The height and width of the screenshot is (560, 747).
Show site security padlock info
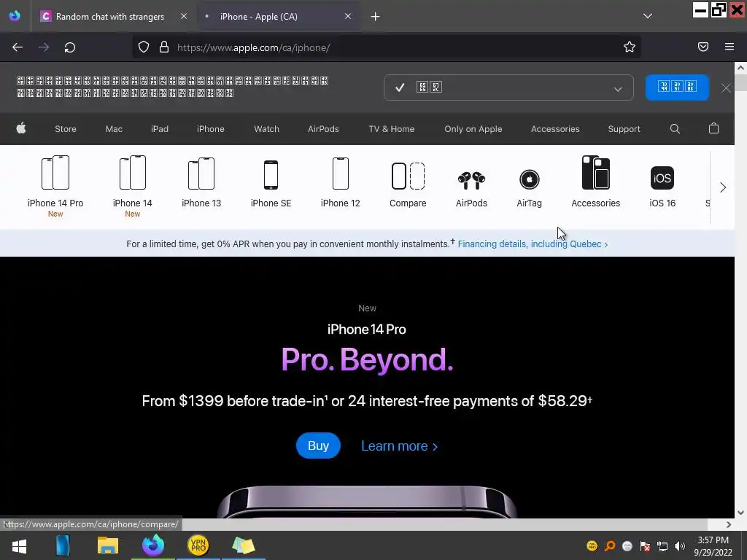[x=164, y=47]
